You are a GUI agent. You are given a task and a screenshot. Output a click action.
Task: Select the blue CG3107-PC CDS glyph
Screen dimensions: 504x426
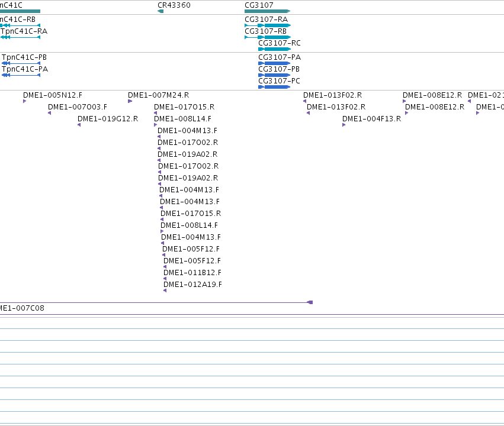pos(274,87)
